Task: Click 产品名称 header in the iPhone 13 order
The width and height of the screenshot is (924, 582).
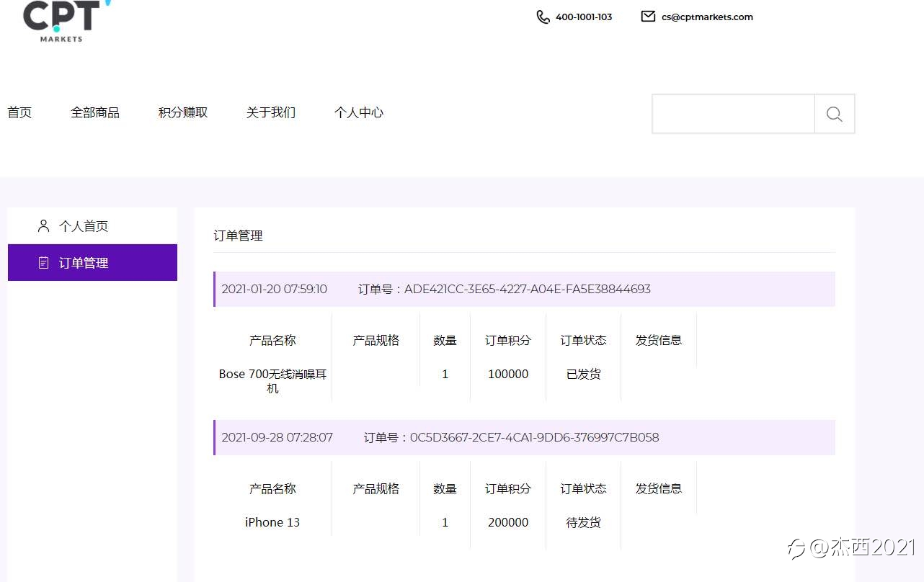Action: (272, 488)
